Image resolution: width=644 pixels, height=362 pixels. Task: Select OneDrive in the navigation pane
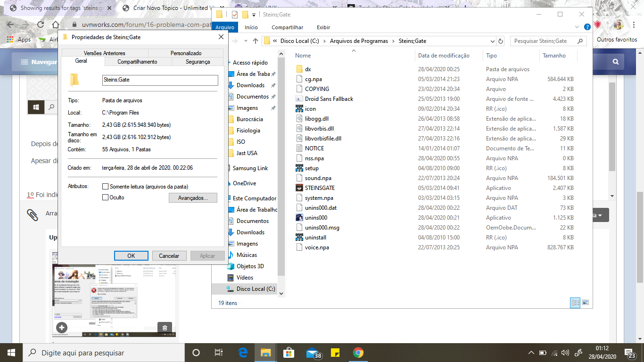point(244,183)
